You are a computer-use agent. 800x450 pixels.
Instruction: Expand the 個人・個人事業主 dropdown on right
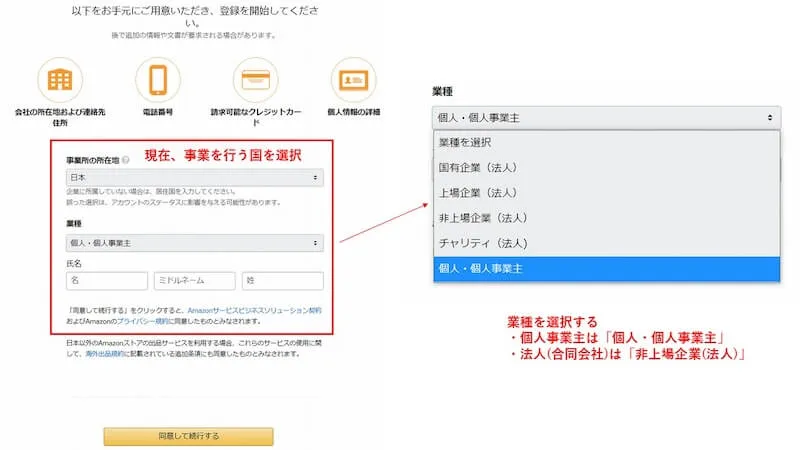pyautogui.click(x=606, y=118)
